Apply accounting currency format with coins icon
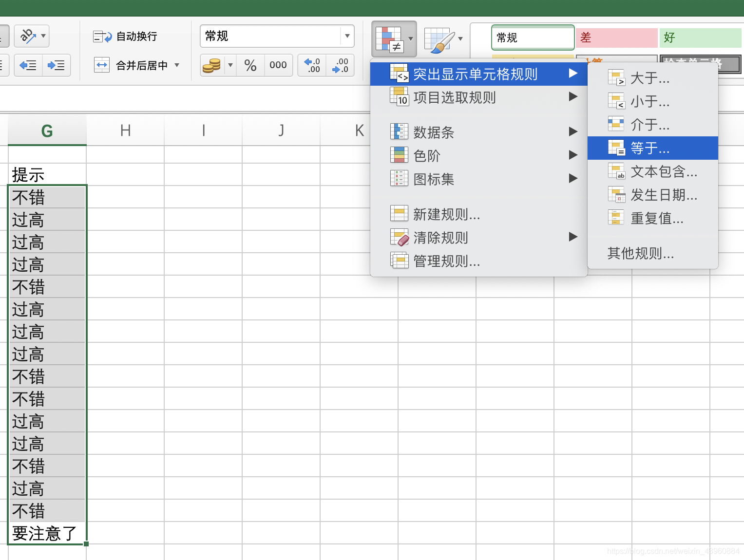Image resolution: width=744 pixels, height=560 pixels. point(212,65)
